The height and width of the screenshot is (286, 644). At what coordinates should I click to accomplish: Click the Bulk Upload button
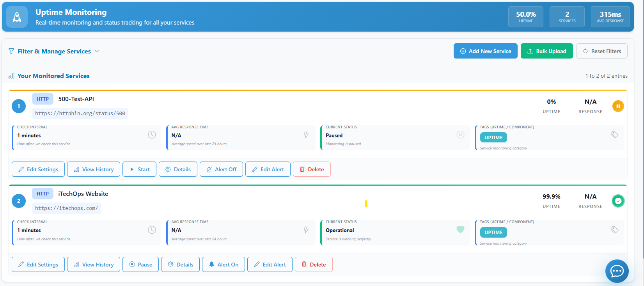(x=546, y=51)
